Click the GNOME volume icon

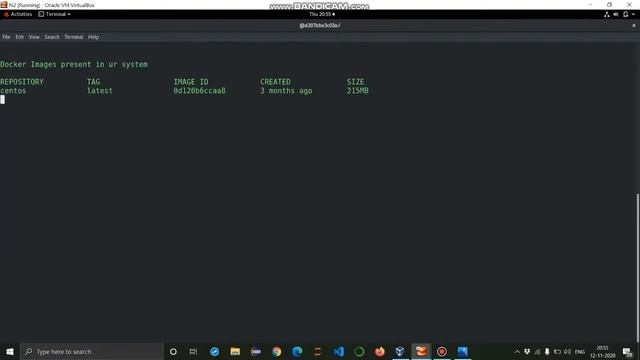616,14
